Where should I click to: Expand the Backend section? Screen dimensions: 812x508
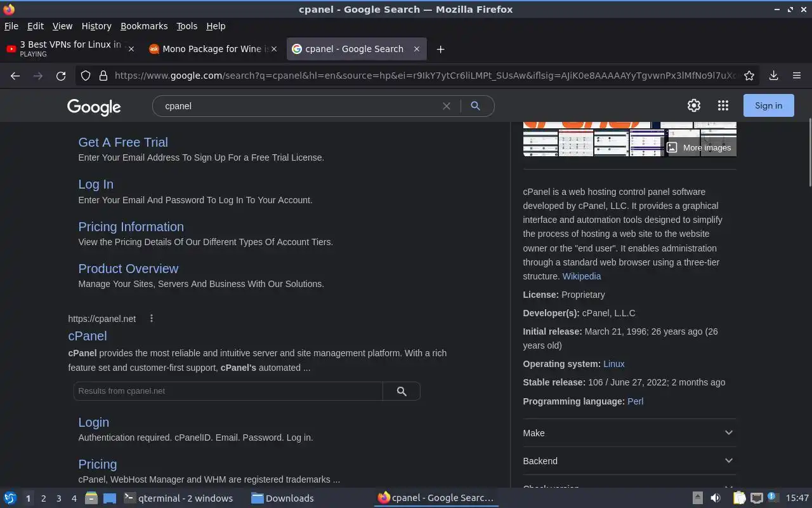629,460
